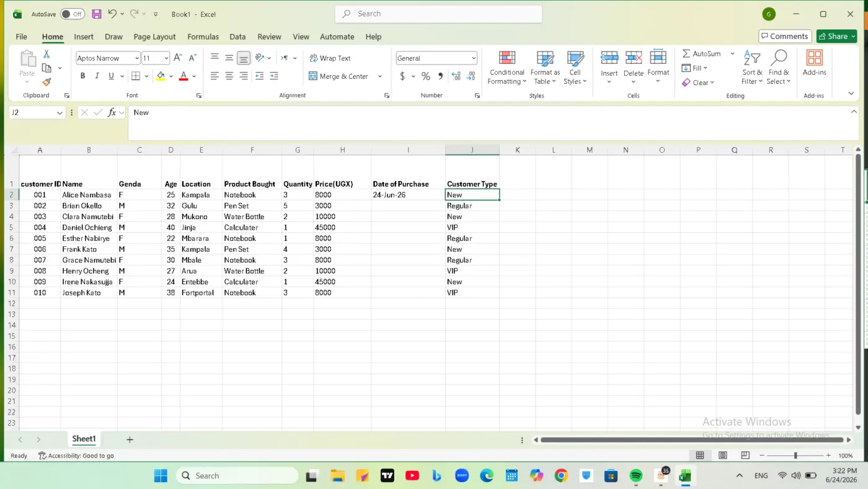Select the Sheet1 tab
This screenshot has width=868, height=489.
point(84,439)
